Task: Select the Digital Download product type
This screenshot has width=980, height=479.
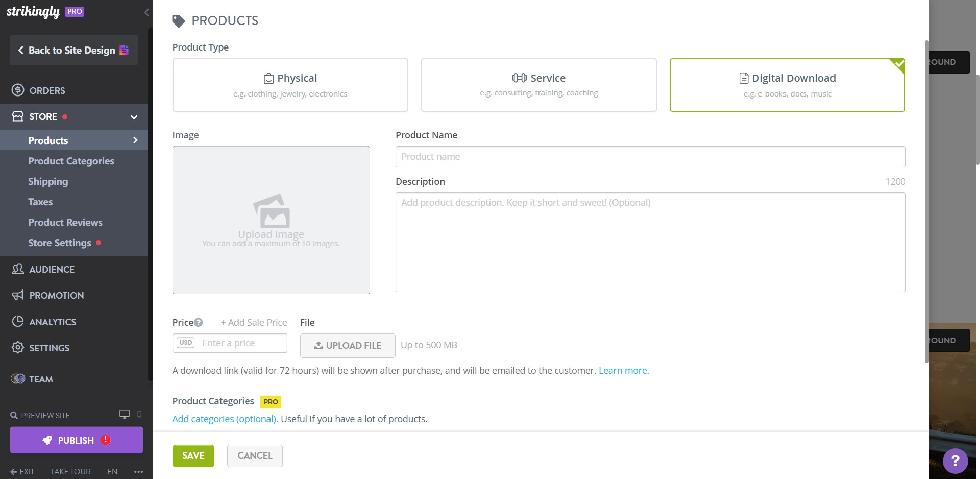Action: [787, 85]
